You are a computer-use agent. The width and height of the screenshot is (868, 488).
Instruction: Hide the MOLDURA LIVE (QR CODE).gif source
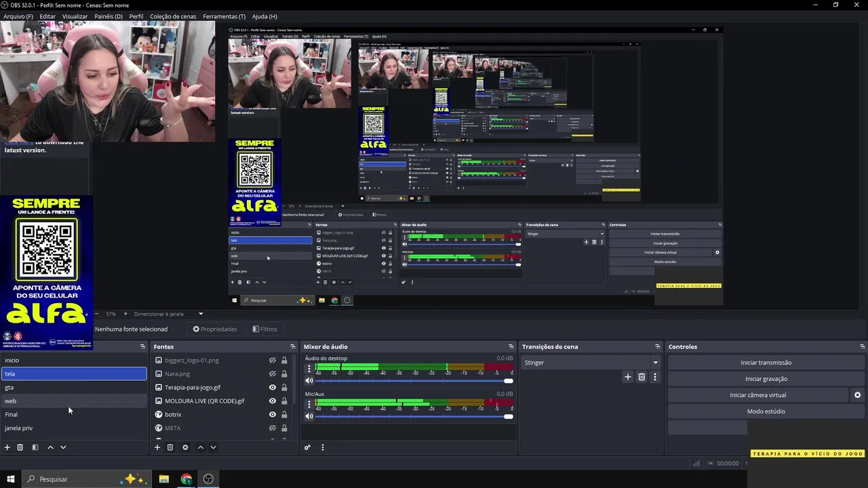[x=273, y=401]
